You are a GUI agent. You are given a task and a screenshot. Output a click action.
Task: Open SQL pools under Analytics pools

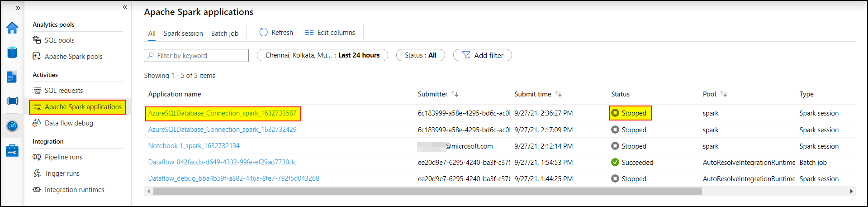[59, 40]
